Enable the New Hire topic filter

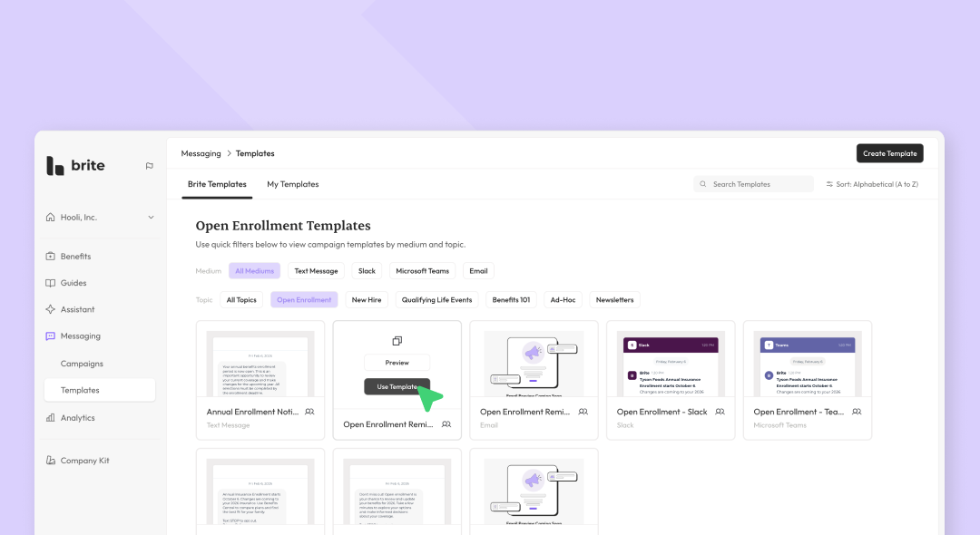366,300
